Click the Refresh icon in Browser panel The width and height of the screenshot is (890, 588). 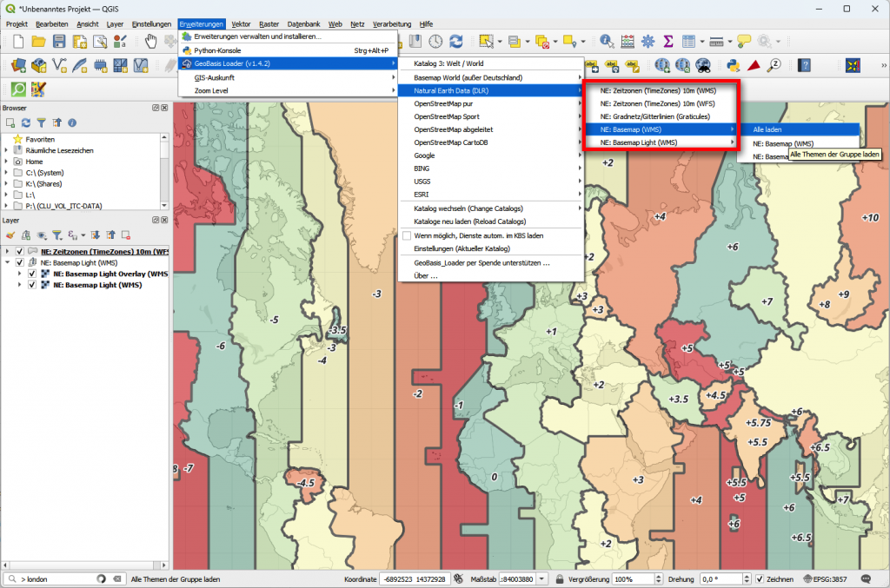(26, 122)
